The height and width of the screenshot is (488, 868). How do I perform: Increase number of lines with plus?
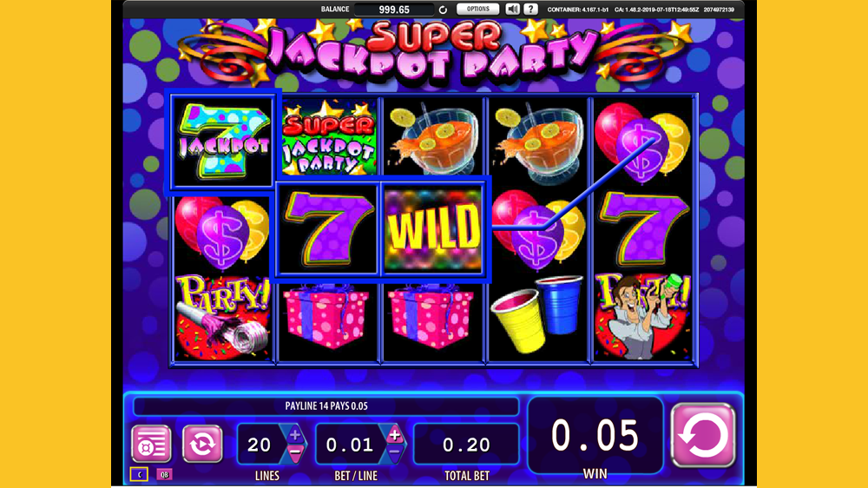click(x=294, y=435)
